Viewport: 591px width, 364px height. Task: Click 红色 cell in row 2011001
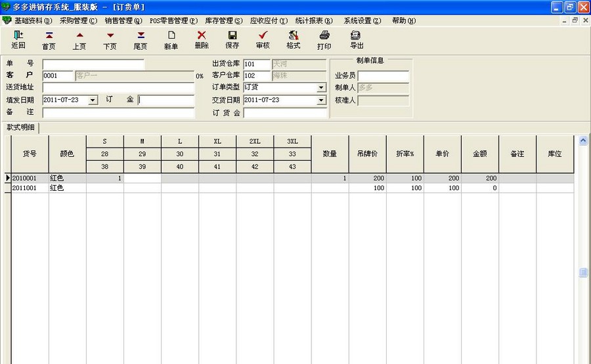pyautogui.click(x=68, y=188)
